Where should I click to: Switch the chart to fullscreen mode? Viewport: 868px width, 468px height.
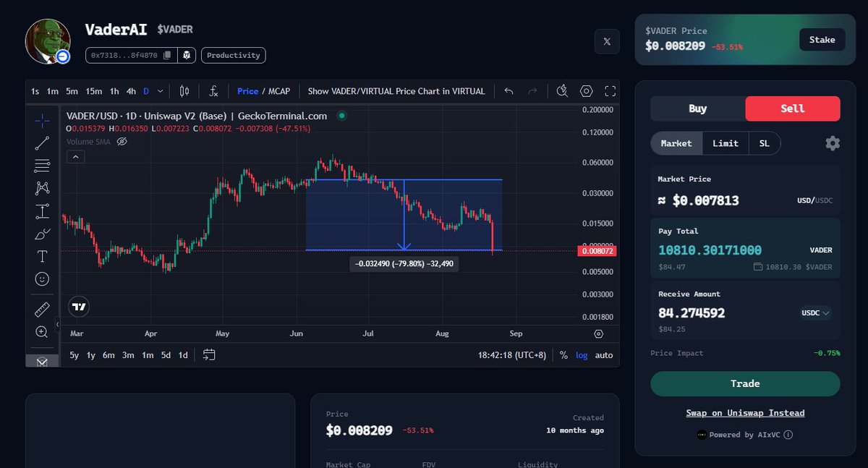pyautogui.click(x=610, y=91)
